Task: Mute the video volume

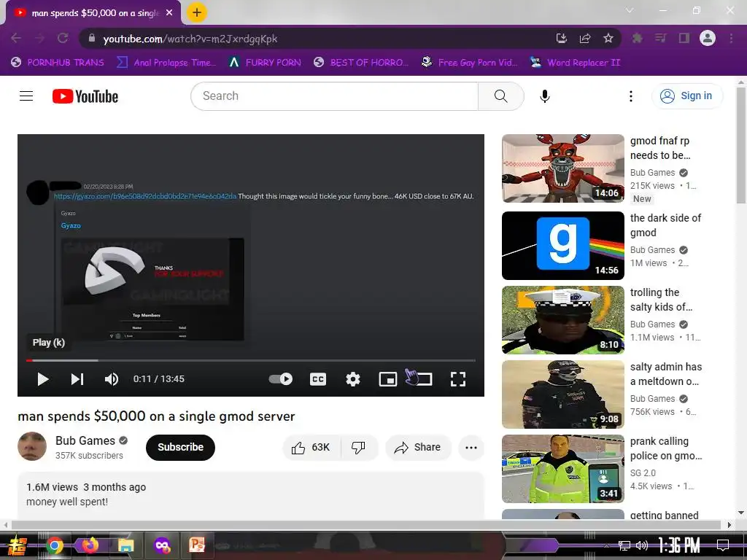Action: 112,379
